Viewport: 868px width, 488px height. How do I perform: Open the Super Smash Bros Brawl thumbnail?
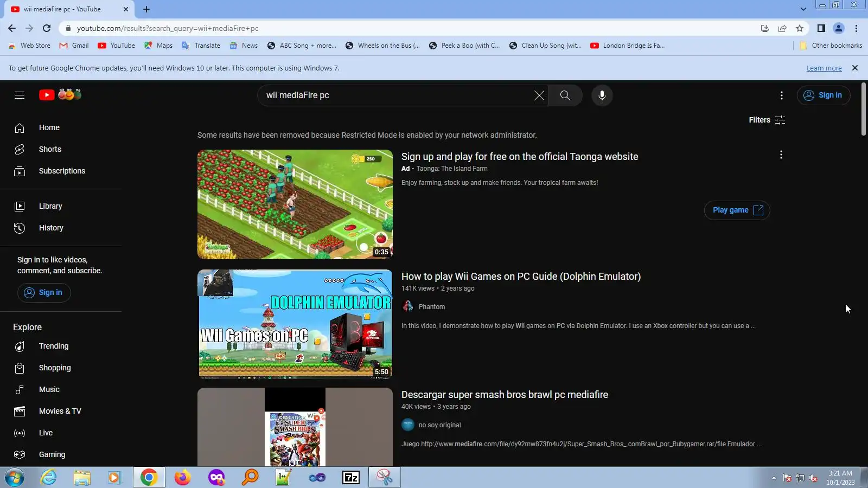[295, 427]
